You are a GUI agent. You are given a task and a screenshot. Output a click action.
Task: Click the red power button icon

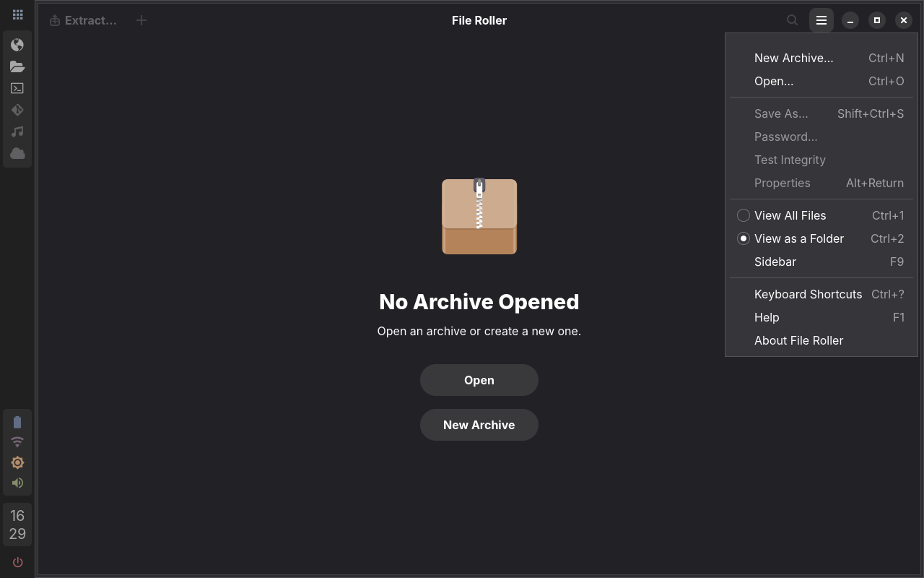tap(17, 562)
